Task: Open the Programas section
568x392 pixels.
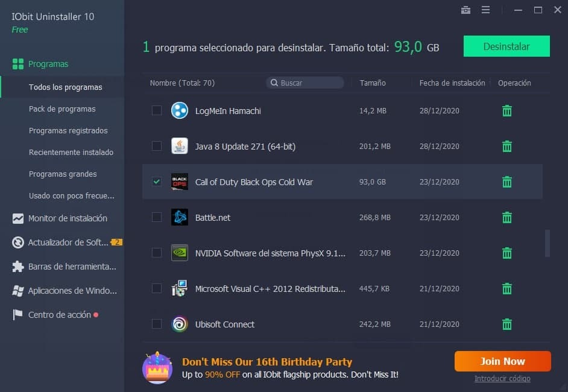Action: coord(48,64)
